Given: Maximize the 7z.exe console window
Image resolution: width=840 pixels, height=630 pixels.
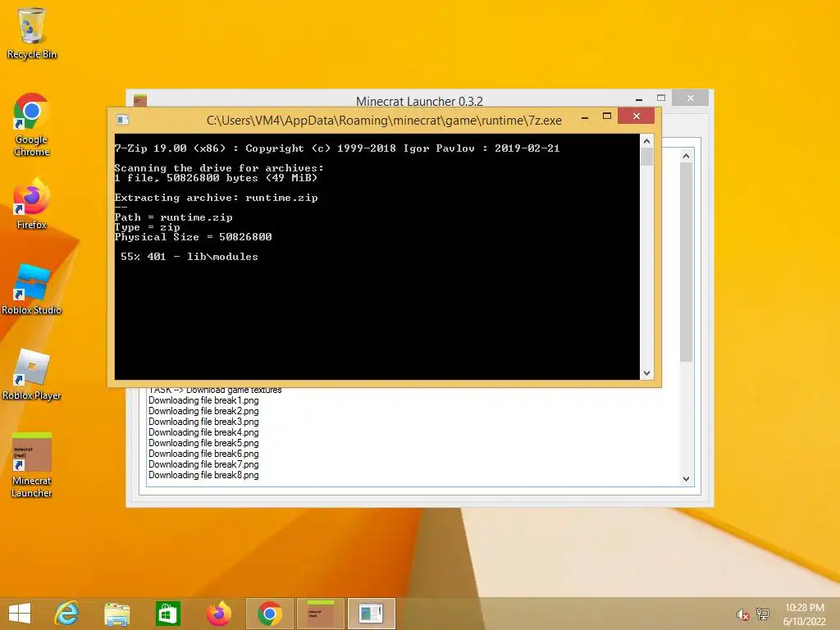Looking at the screenshot, I should click(x=607, y=116).
